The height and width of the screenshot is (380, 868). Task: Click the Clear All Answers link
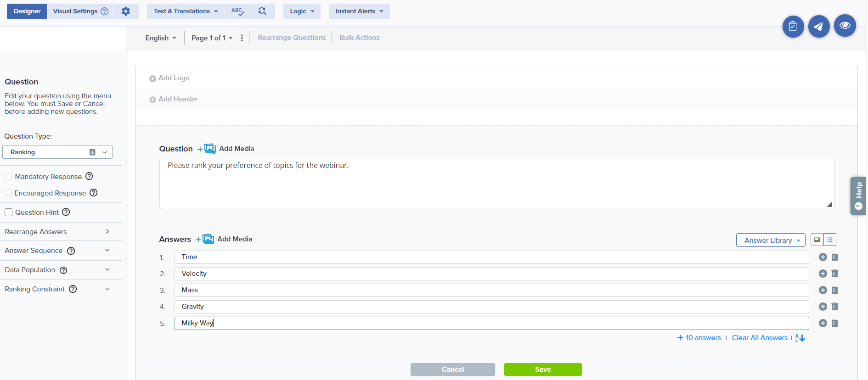pos(759,338)
